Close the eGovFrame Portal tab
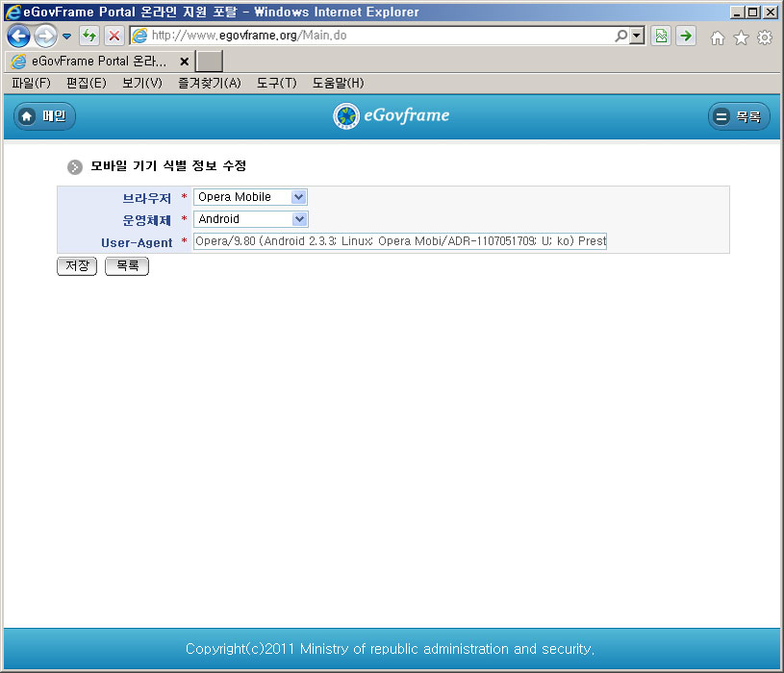Viewport: 784px width, 673px height. pos(184,61)
